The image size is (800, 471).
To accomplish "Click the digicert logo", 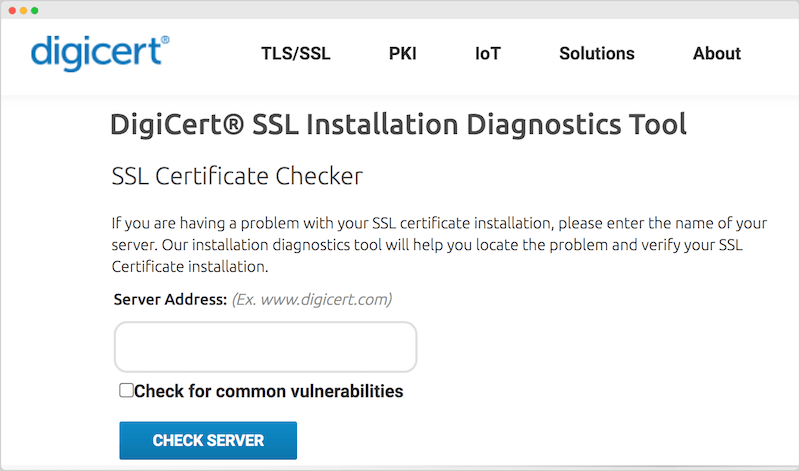I will (x=100, y=53).
